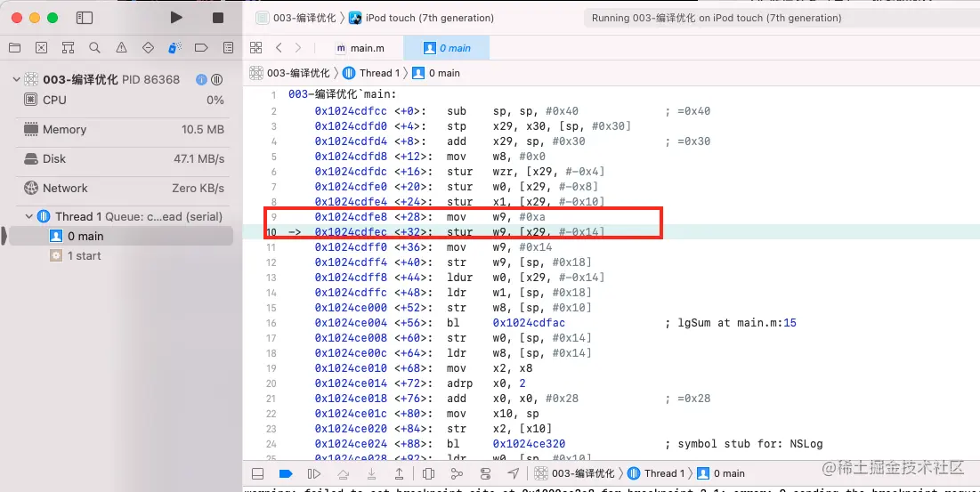Step over instruction in debug bar

click(x=343, y=473)
